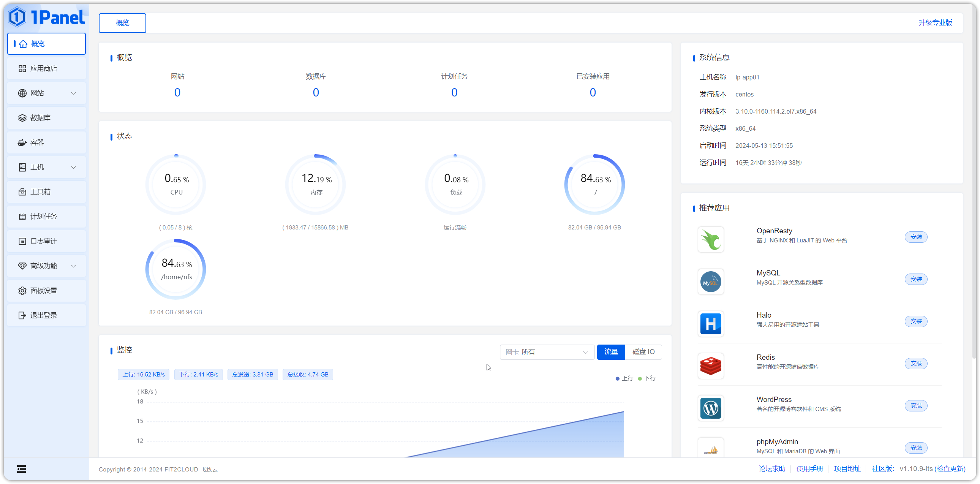Click the 面板设置 gear icon
980x484 pixels.
[x=22, y=291]
